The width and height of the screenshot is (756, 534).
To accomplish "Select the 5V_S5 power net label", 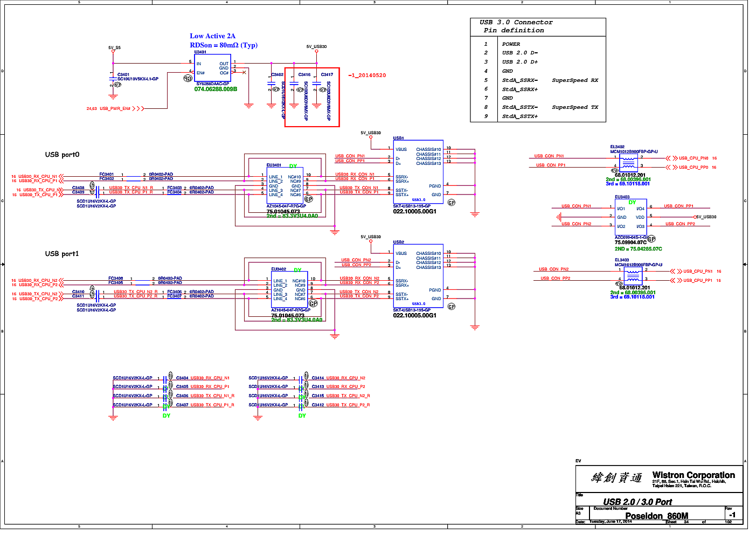I will (114, 47).
